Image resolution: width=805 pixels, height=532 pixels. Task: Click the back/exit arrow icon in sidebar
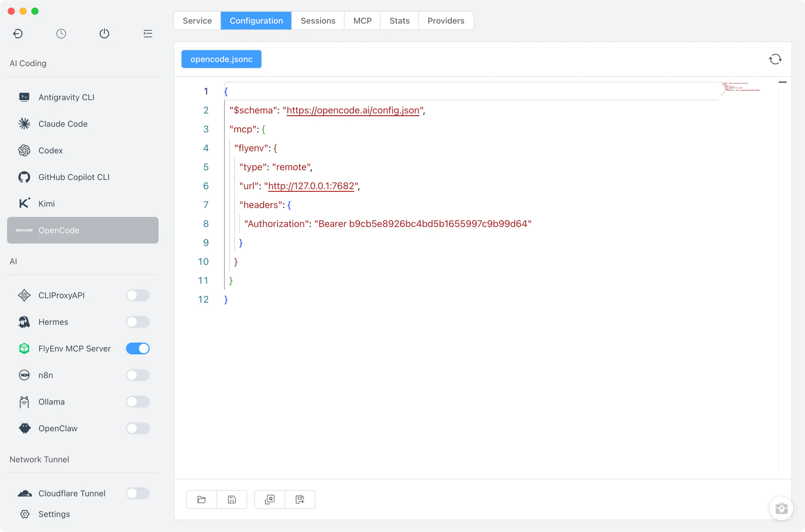click(18, 34)
